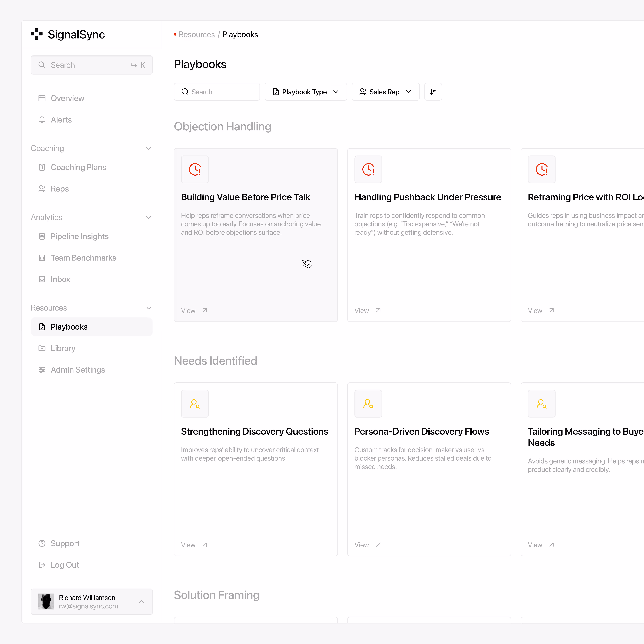Collapse the Resources section
644x644 pixels.
pos(149,308)
